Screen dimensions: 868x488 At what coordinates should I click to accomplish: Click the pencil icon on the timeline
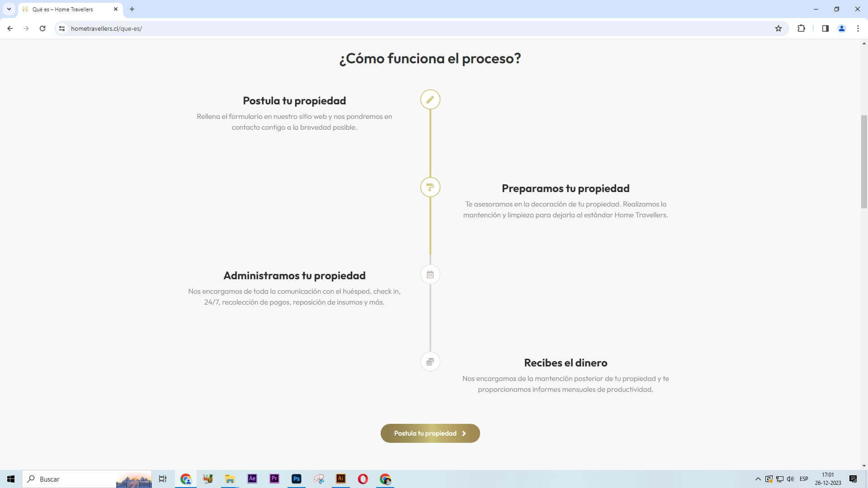click(x=430, y=99)
